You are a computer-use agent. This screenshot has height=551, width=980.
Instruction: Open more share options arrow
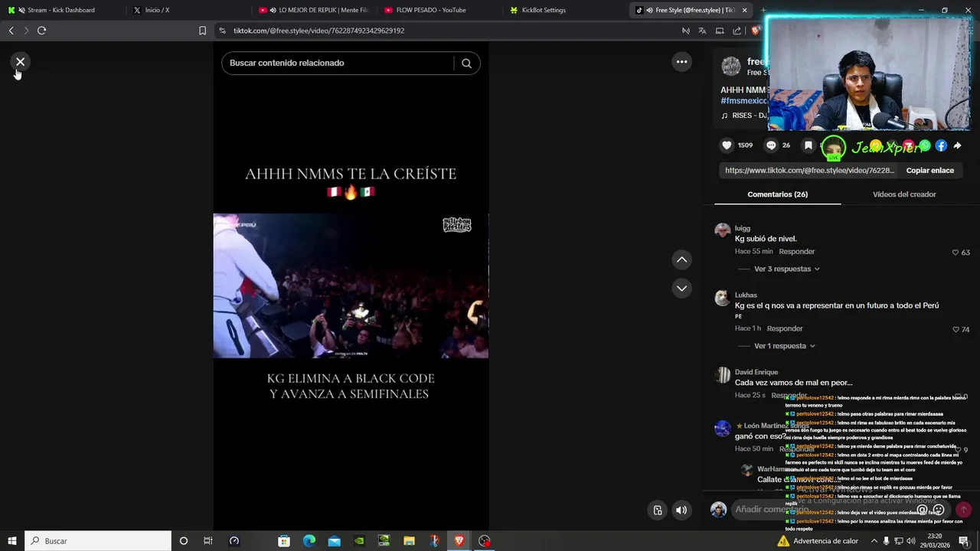tap(957, 145)
